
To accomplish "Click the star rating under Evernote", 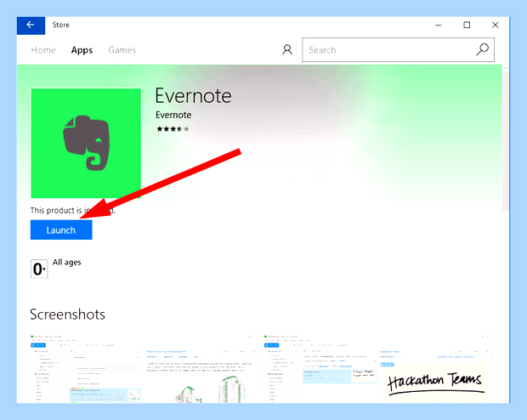I will pos(173,128).
